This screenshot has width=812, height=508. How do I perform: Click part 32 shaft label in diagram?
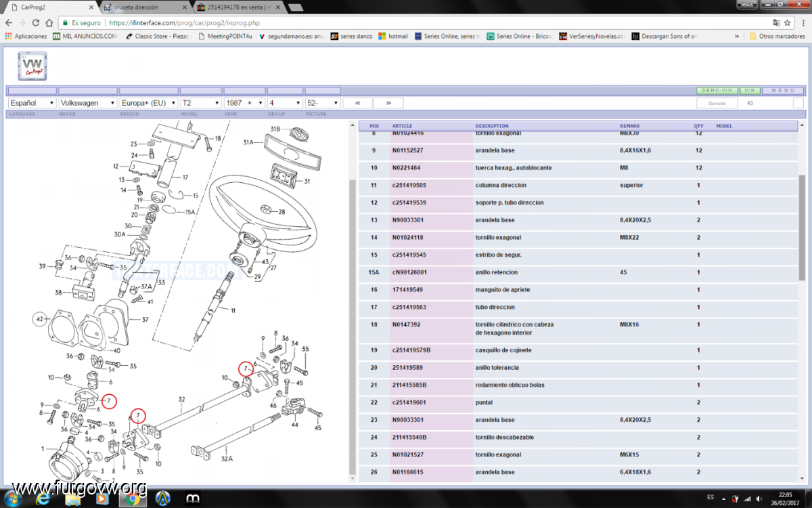[181, 399]
